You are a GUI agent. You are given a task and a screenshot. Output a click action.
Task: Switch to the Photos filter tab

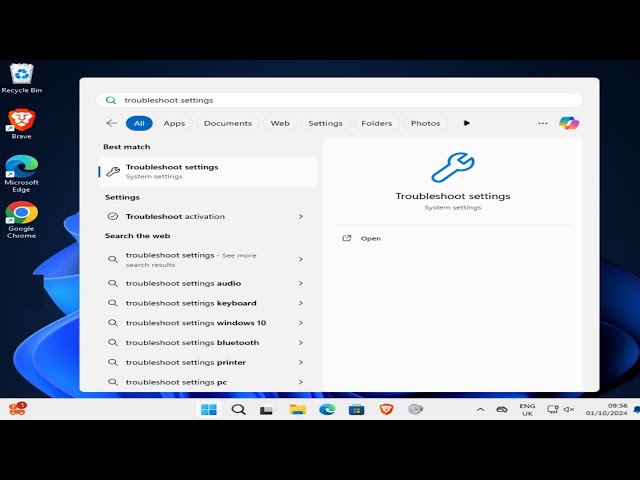click(425, 123)
